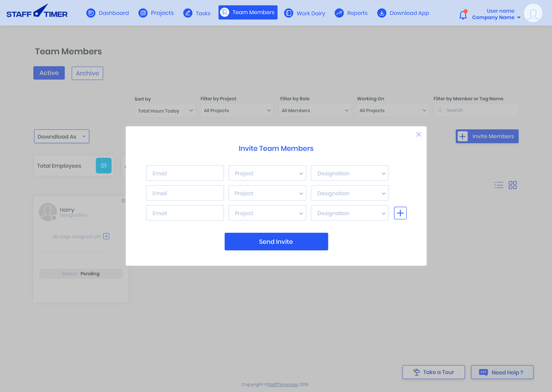The height and width of the screenshot is (392, 552).
Task: Click the third row Email field
Action: click(185, 213)
